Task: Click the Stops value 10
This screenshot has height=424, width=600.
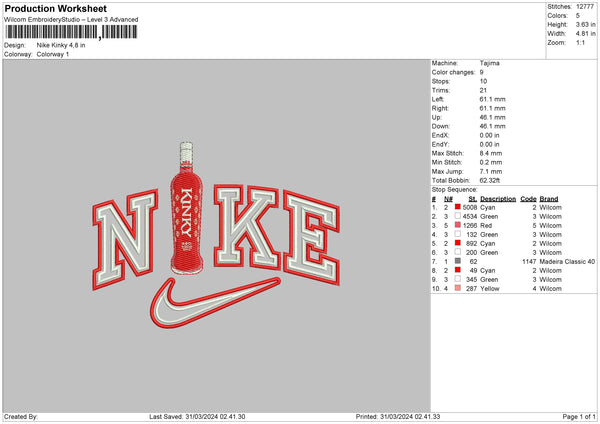Action: coord(483,81)
